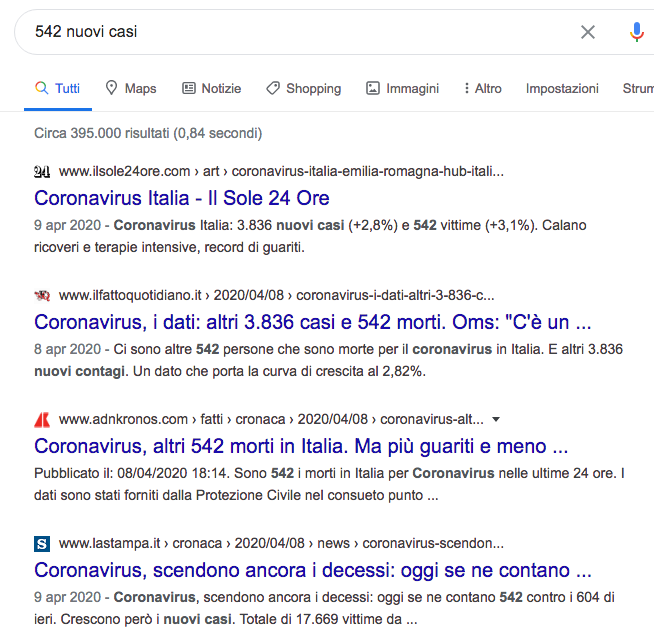Open the "altri 3.836 casi e 542 morti" result
654x634 pixels.
point(313,322)
